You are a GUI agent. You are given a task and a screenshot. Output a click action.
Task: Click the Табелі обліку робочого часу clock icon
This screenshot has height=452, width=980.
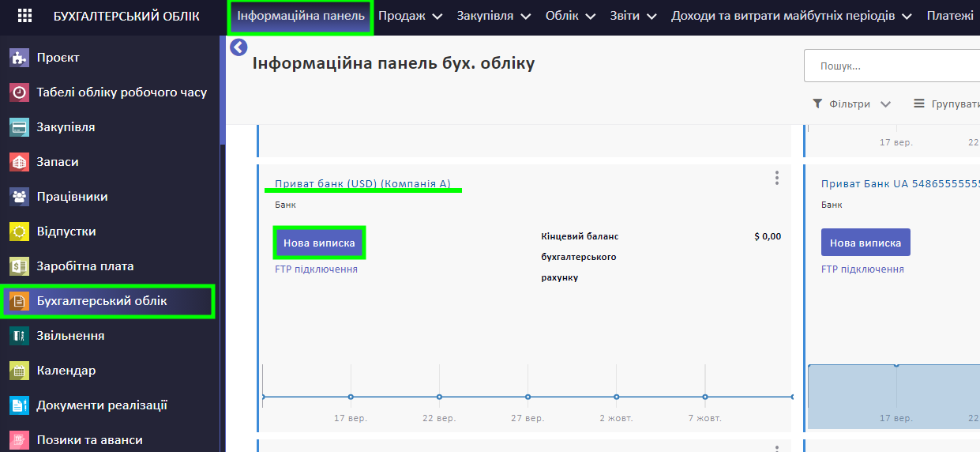(20, 92)
